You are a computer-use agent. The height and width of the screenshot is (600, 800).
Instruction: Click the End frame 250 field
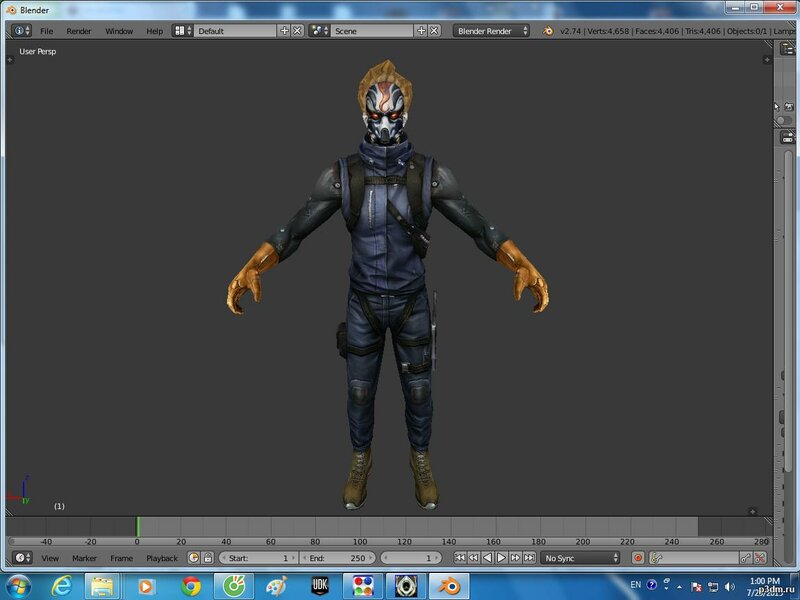pos(338,558)
